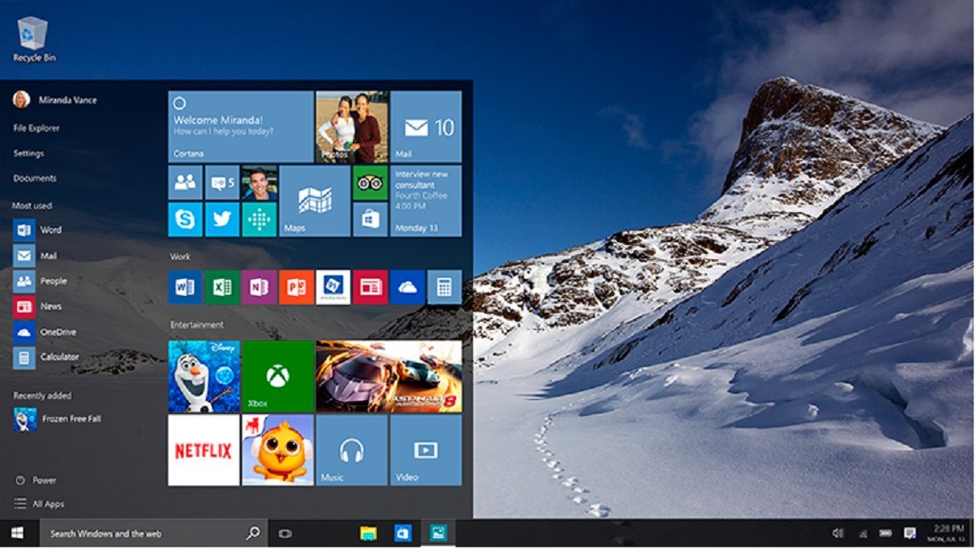Open the Calendar tile for Monday 13

[426, 200]
